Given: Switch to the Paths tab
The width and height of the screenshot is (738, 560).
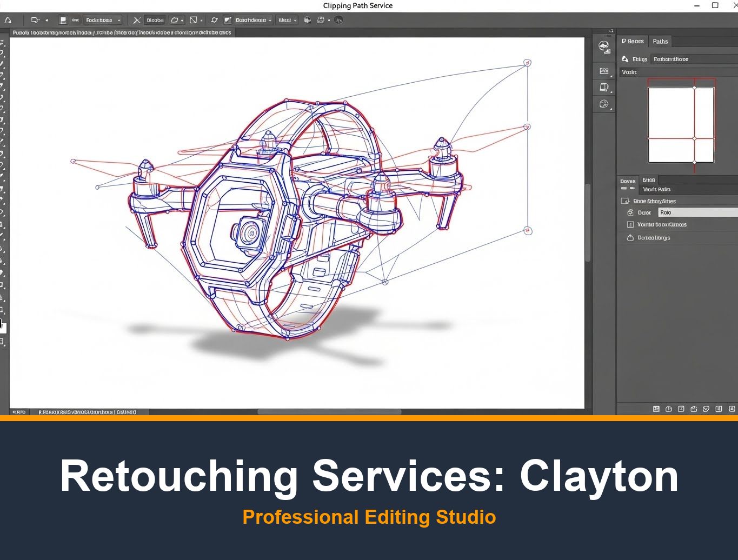Looking at the screenshot, I should pyautogui.click(x=660, y=42).
